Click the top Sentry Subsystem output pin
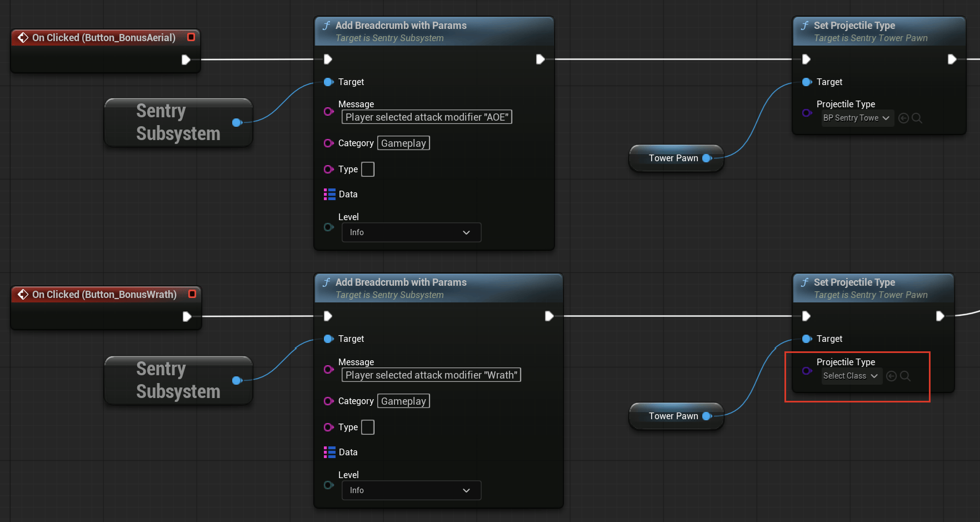 click(237, 122)
